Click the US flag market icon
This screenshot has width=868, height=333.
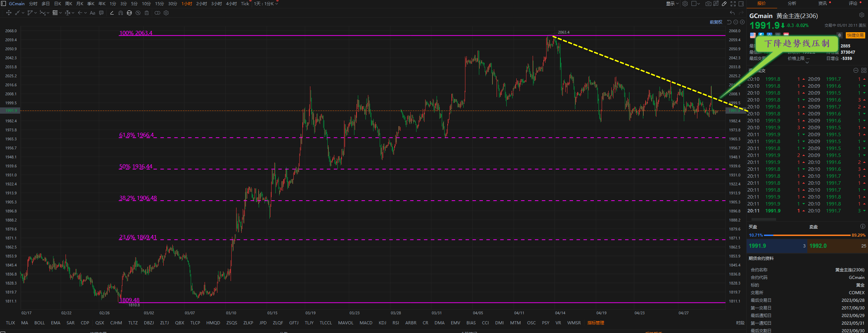[x=753, y=35]
